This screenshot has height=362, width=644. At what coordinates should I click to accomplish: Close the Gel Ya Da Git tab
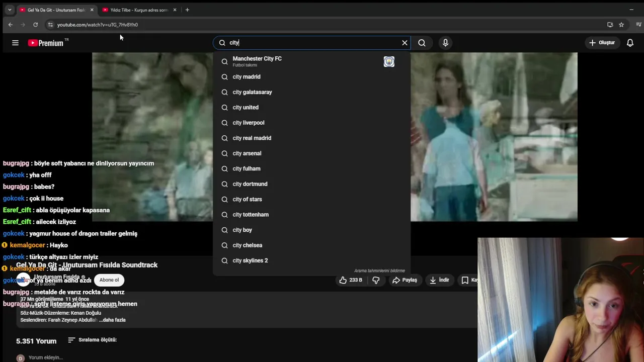[92, 10]
